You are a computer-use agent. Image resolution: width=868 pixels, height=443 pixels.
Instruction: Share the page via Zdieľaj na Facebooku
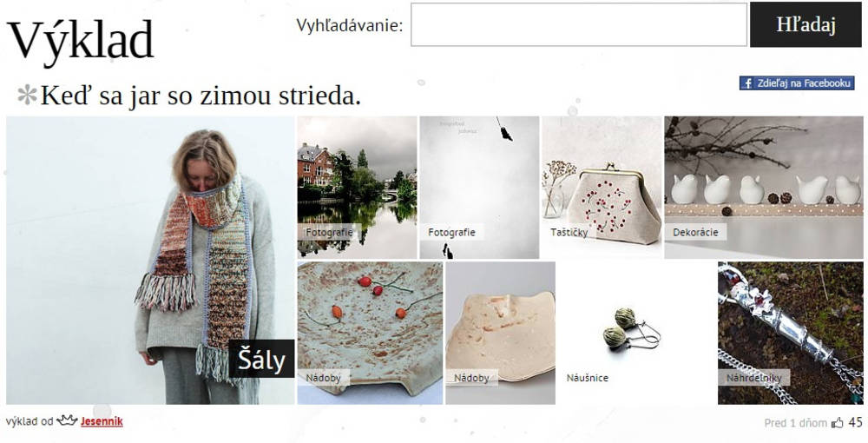click(797, 83)
